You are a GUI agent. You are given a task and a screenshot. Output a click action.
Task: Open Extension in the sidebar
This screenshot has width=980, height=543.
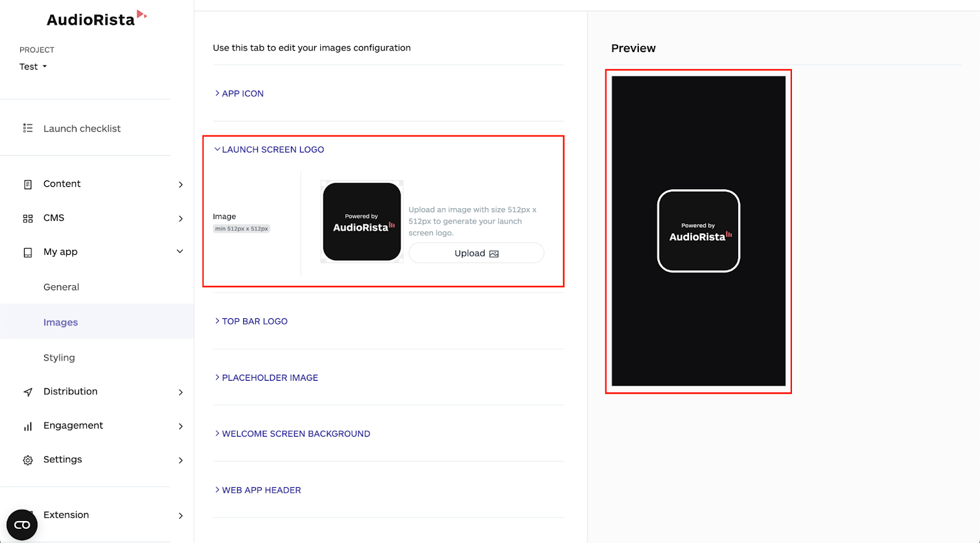click(x=66, y=515)
